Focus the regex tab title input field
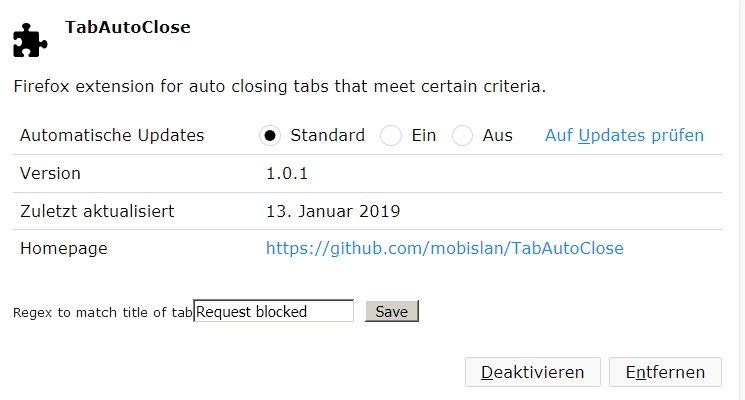 point(273,312)
